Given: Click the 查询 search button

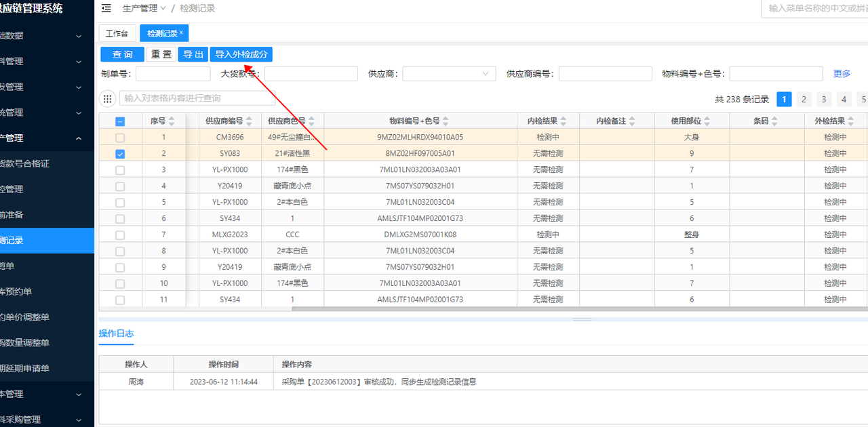Looking at the screenshot, I should (122, 55).
